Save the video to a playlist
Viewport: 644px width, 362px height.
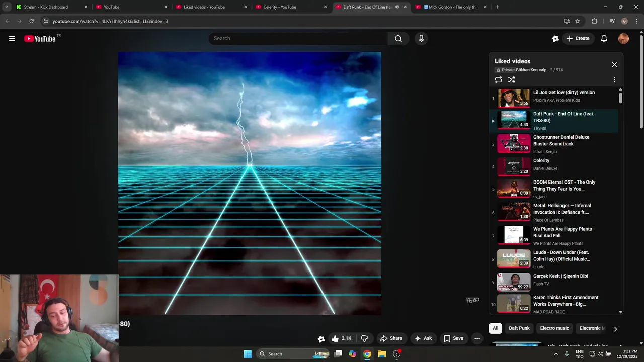[x=453, y=338]
